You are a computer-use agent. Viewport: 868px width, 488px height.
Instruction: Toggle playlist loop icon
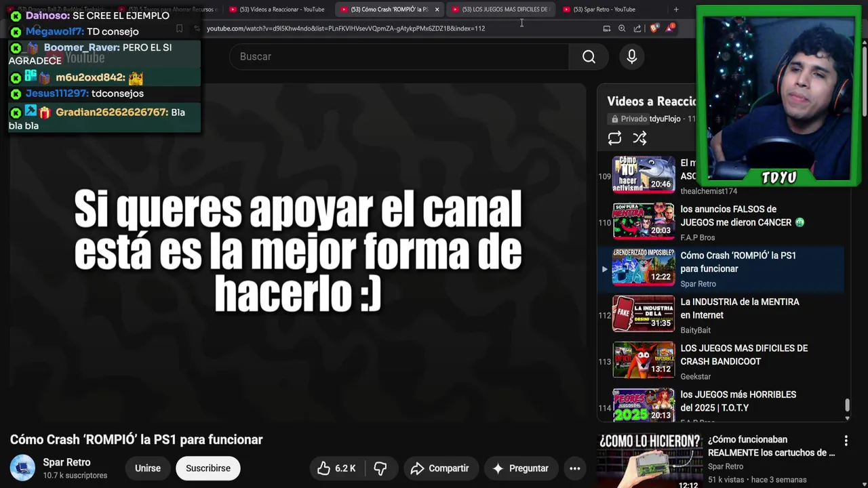coord(614,138)
